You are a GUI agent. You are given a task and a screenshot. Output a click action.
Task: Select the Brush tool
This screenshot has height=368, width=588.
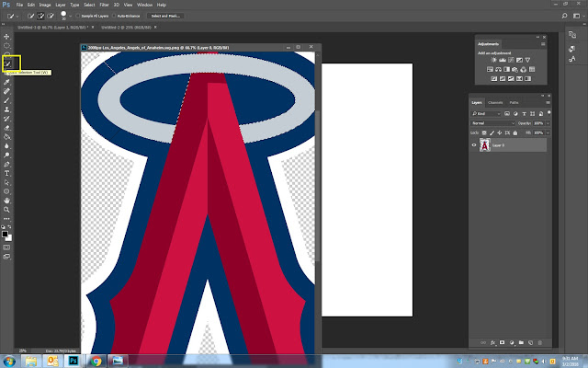tap(6, 100)
